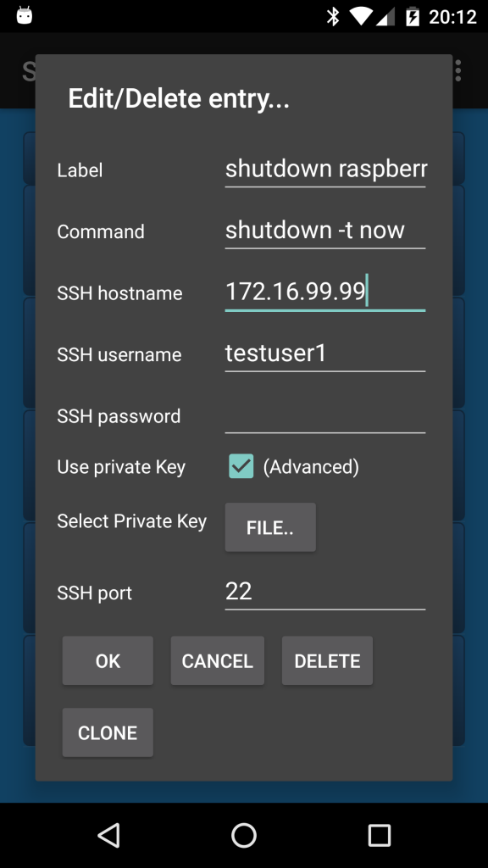Tap the Recent apps square button
Viewport: 488px width, 868px height.
coord(380,835)
